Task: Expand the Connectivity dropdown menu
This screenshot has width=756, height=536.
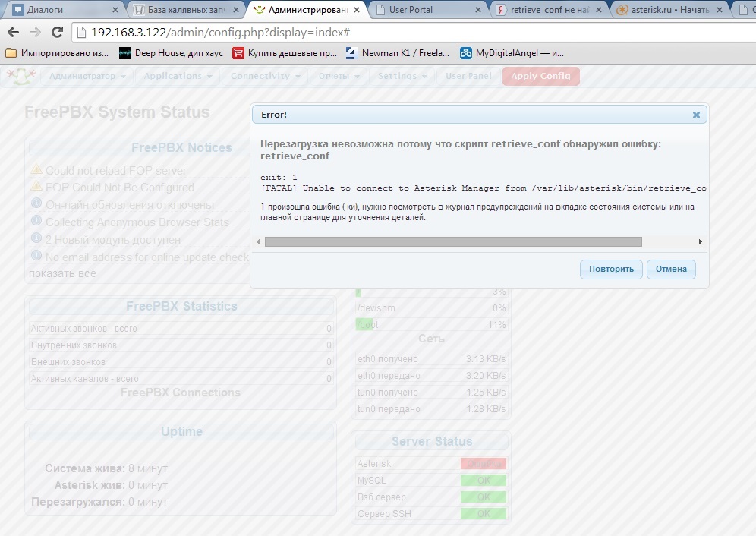Action: point(266,76)
